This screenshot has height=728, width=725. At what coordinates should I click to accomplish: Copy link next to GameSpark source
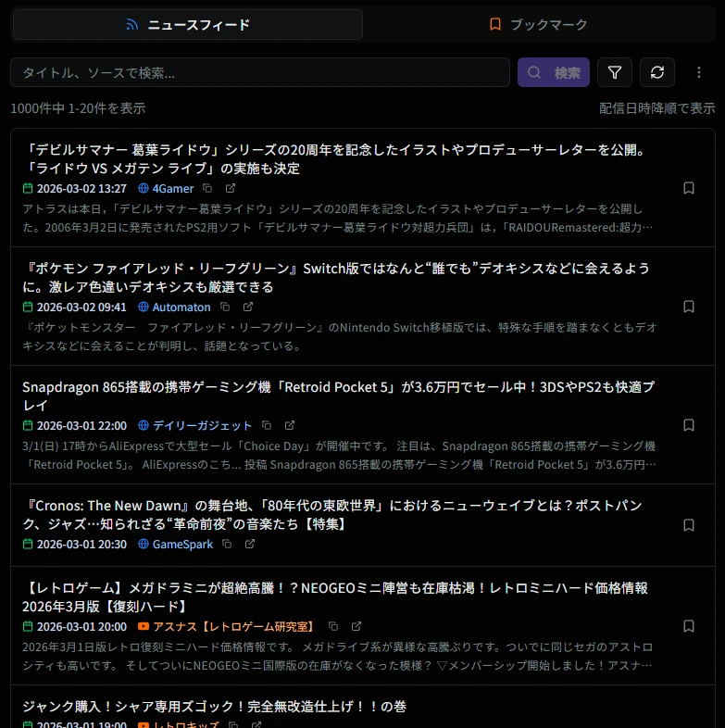227,544
